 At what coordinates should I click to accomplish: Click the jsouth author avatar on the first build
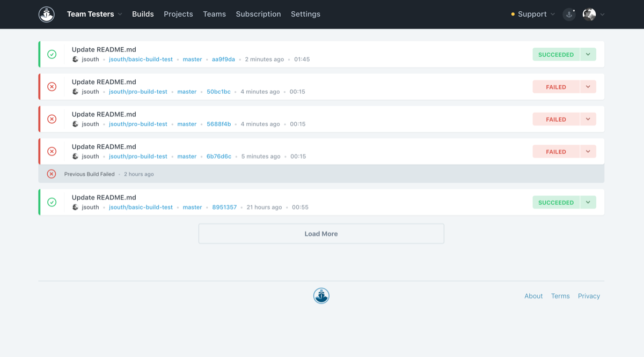pos(75,59)
